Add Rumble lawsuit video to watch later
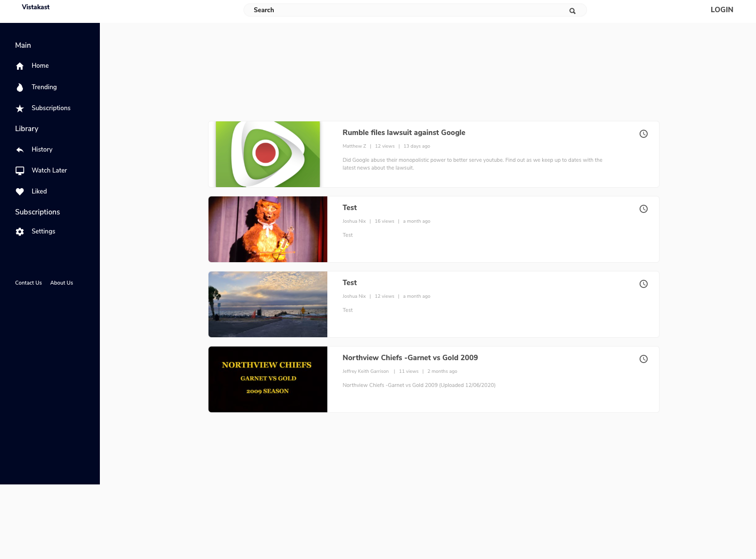 [x=643, y=134]
